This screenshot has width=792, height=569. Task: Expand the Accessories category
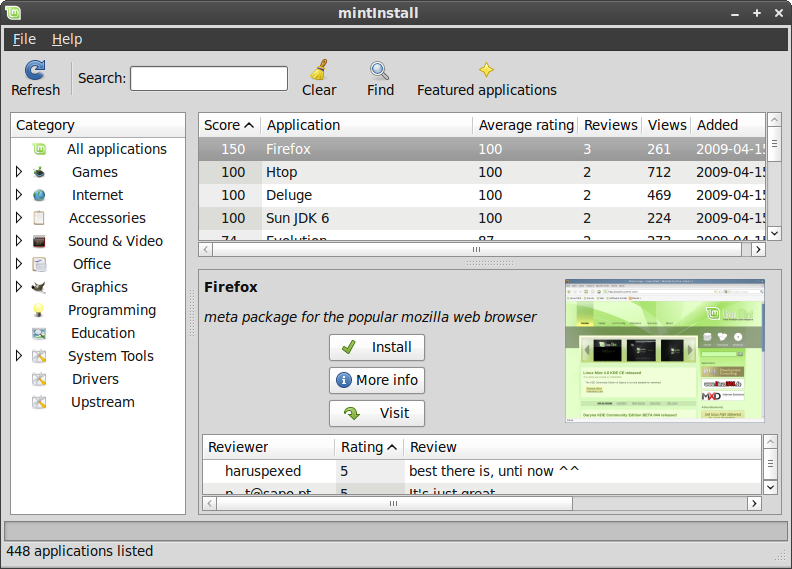click(x=19, y=218)
